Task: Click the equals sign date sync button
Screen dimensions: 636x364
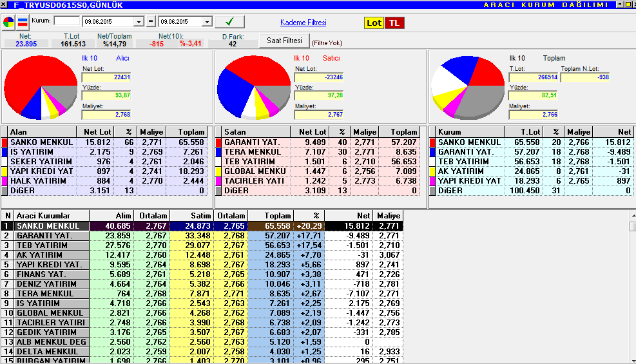Action: coord(151,21)
